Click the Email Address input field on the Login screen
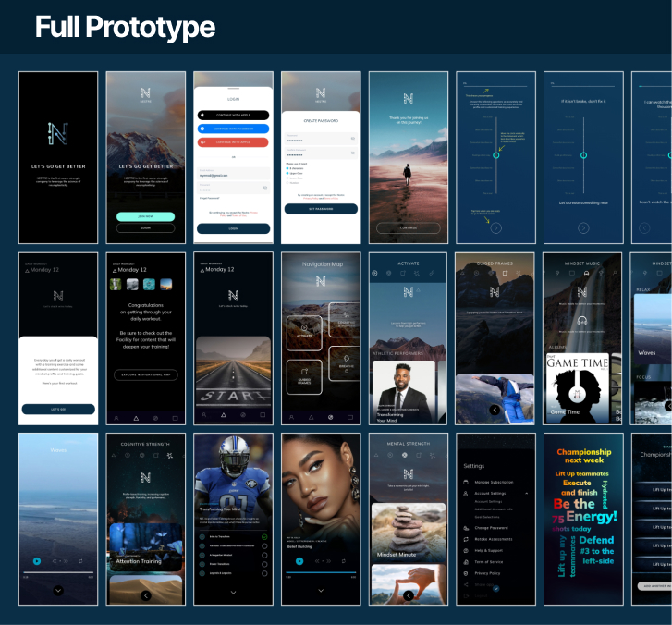Screen dimensions: 672x625 (233, 174)
